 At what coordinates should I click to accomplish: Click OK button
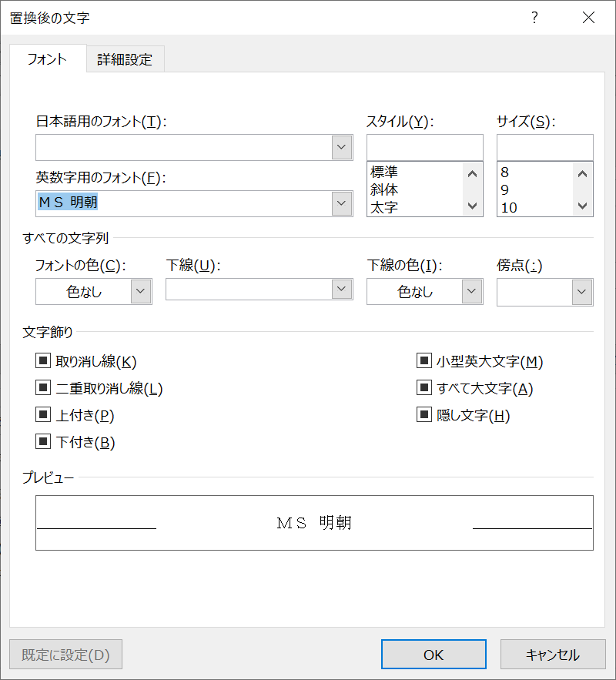click(434, 655)
